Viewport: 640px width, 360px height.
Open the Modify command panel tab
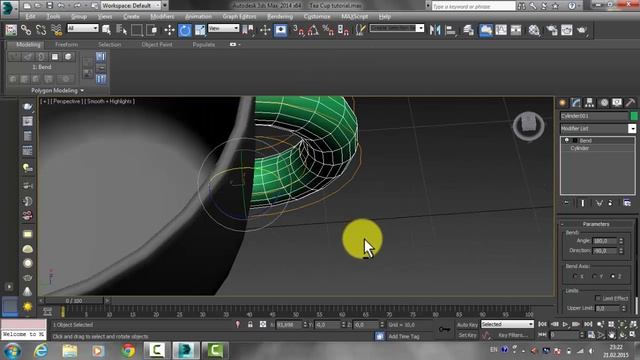[x=576, y=102]
